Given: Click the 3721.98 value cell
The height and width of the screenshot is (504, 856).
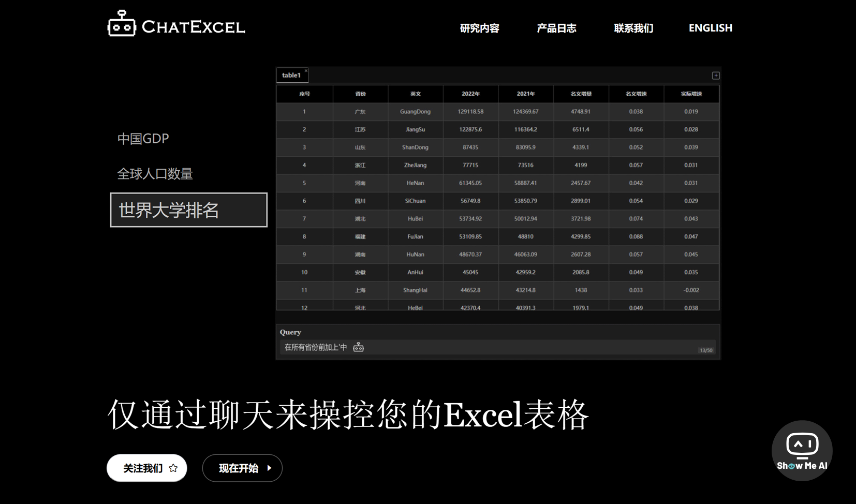Looking at the screenshot, I should (x=581, y=219).
